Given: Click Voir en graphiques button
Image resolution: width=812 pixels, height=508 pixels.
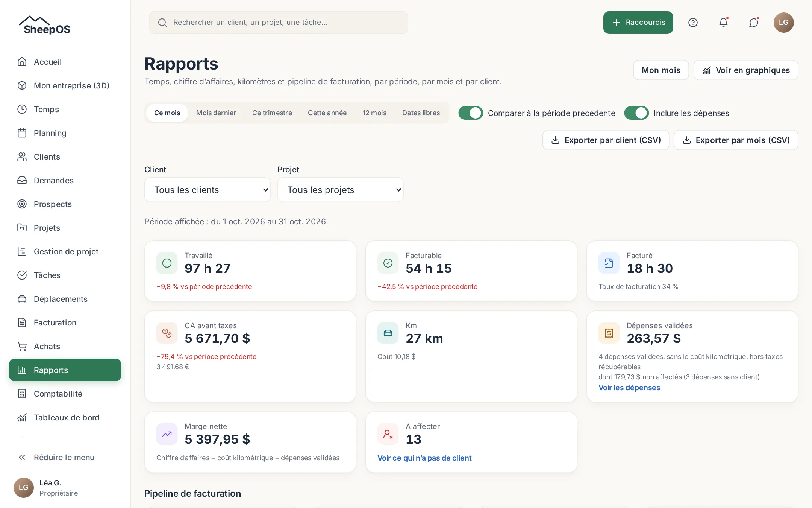Looking at the screenshot, I should 746,70.
